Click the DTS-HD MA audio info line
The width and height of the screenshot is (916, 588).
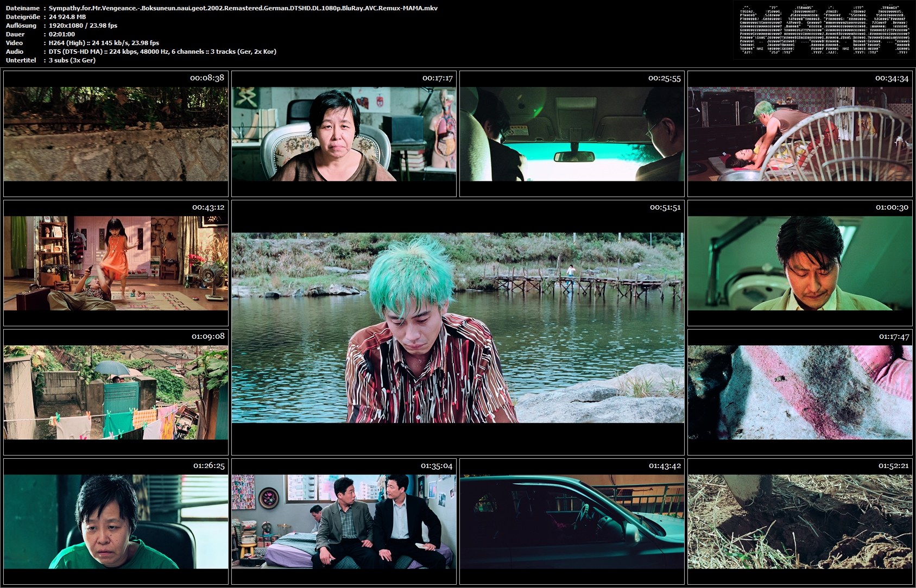point(162,52)
